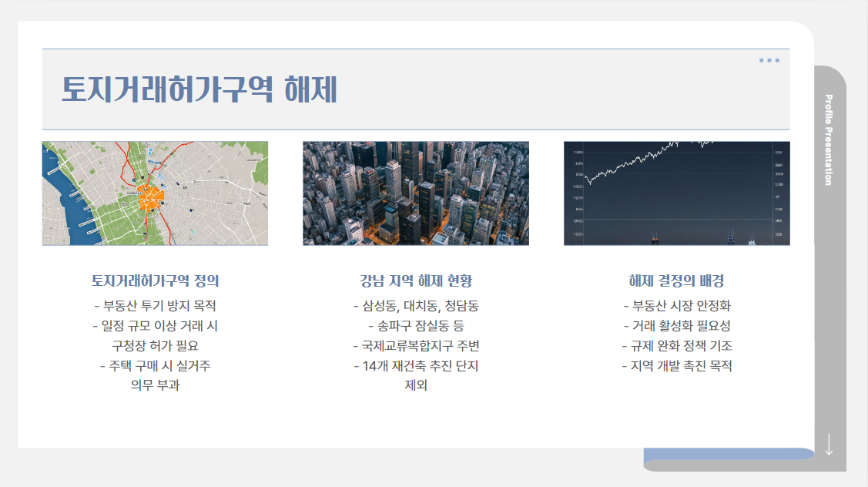
Task: Click the middle blue square decoration icon
Action: pos(770,60)
